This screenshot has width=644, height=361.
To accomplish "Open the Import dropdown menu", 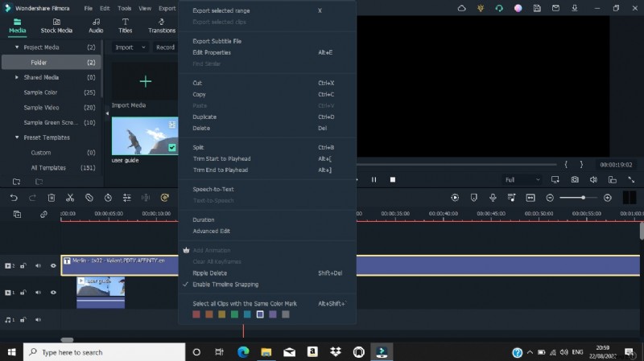I will (x=130, y=47).
